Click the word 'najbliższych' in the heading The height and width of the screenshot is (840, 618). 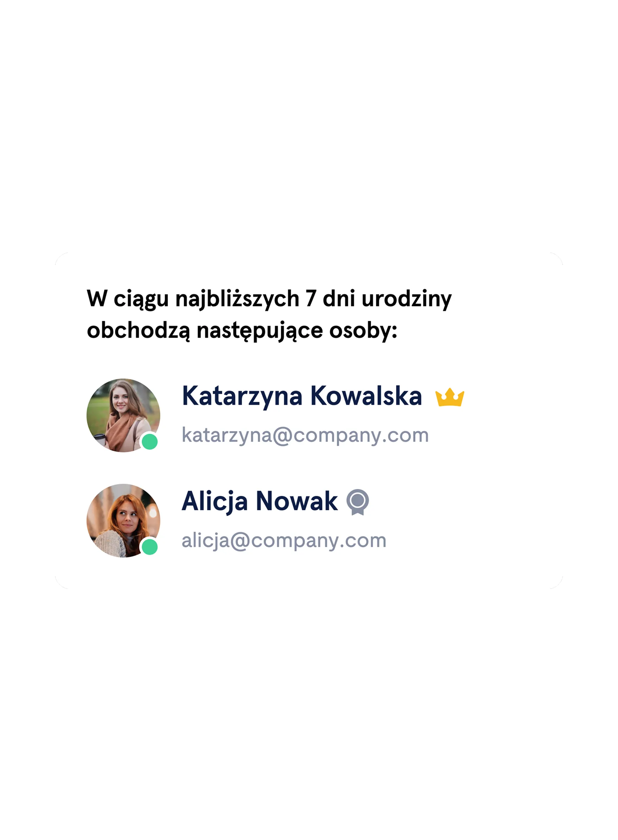(237, 300)
